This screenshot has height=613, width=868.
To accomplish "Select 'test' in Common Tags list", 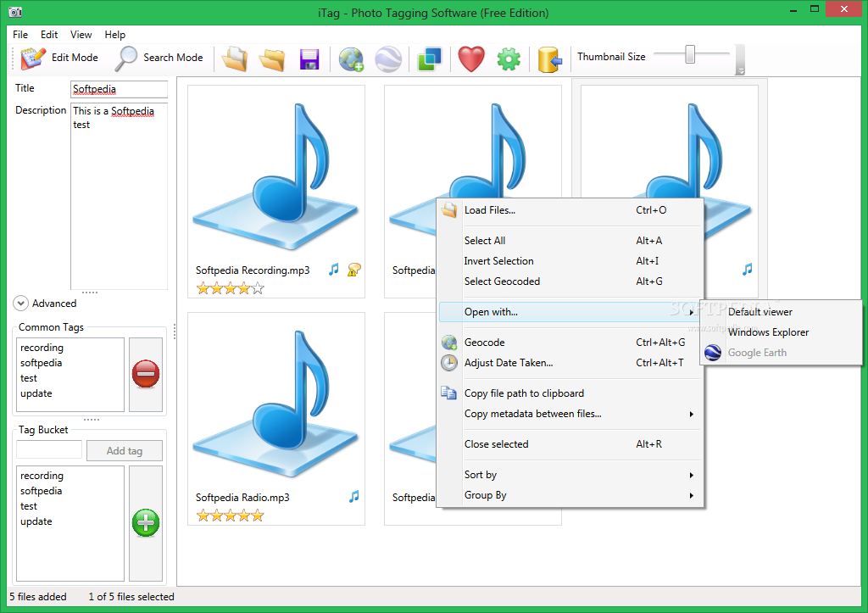I will click(29, 378).
